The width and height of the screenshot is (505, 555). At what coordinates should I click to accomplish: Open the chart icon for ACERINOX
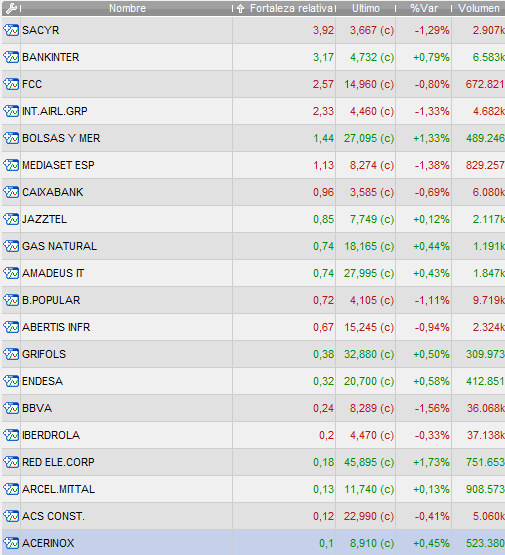[11, 543]
